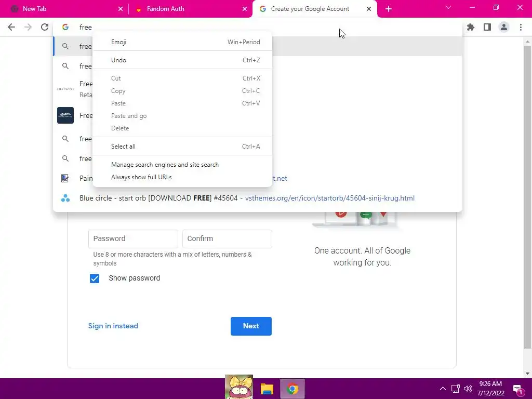Choose Select all in context menu
The image size is (532, 399).
(182, 146)
